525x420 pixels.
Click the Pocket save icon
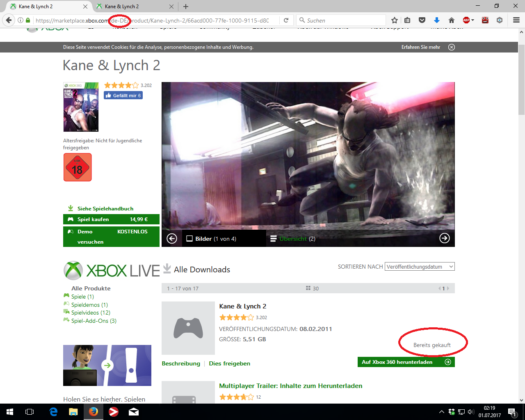[x=422, y=20]
